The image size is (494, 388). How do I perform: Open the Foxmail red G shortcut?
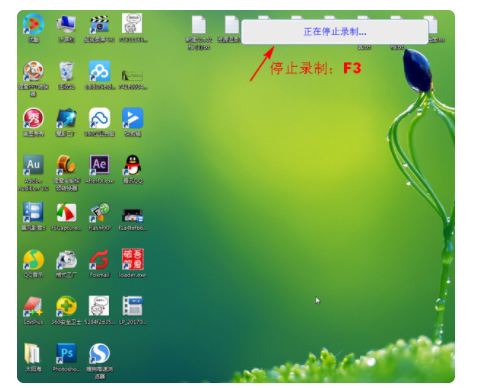[x=99, y=259]
